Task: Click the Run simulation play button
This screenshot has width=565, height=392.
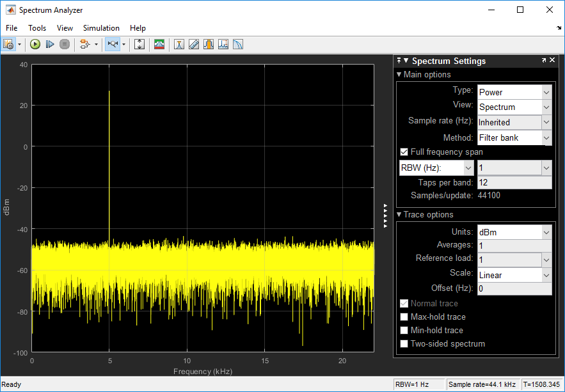Action: (x=35, y=44)
